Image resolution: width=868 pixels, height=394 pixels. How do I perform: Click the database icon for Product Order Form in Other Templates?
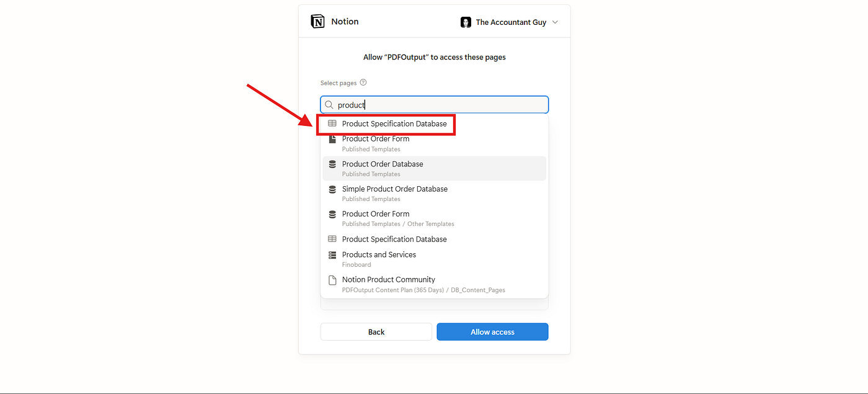click(332, 214)
